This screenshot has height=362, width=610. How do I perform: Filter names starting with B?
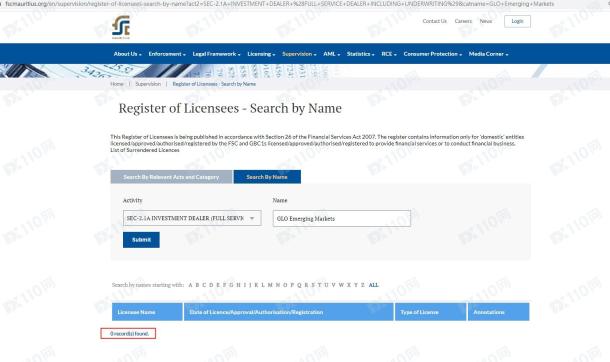pyautogui.click(x=197, y=285)
